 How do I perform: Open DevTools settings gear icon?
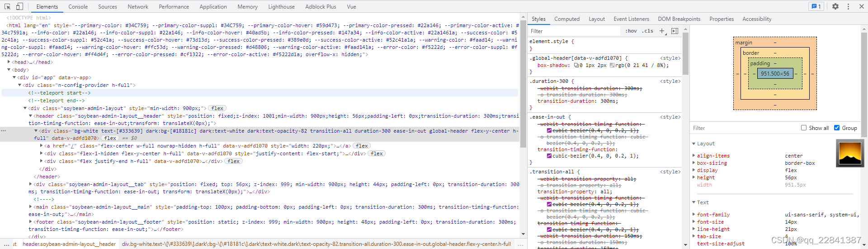tap(835, 6)
